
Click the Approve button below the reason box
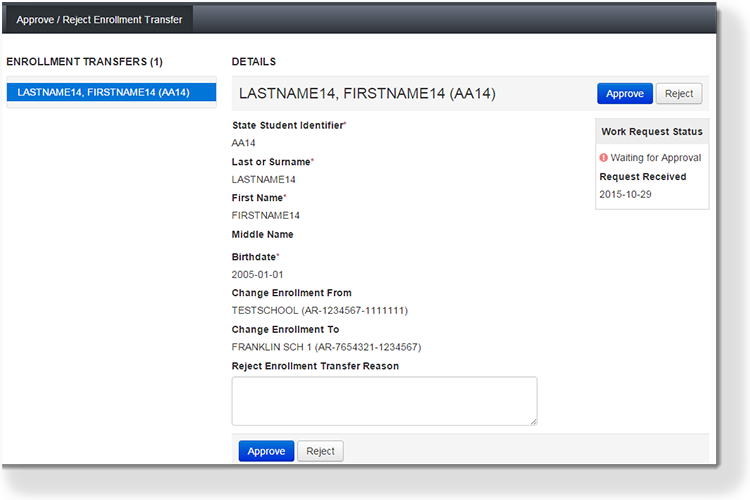tap(266, 451)
